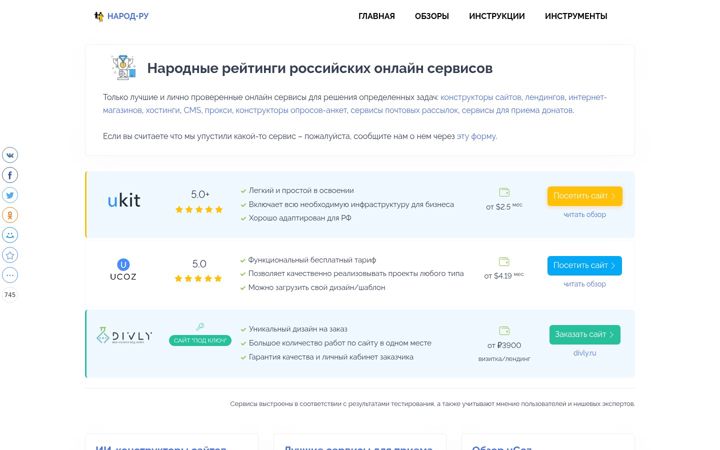The width and height of the screenshot is (720, 450).
Task: Share via the Facebook sidebar icon
Action: pos(10,175)
